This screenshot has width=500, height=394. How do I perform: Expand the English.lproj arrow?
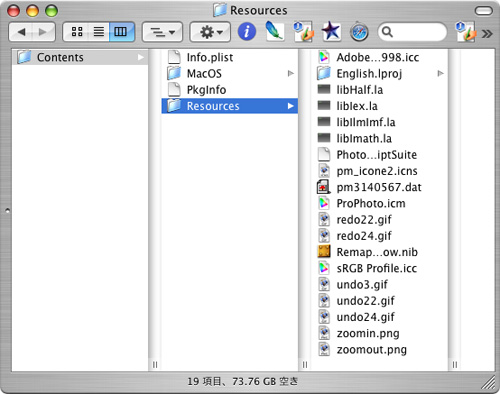(x=441, y=73)
